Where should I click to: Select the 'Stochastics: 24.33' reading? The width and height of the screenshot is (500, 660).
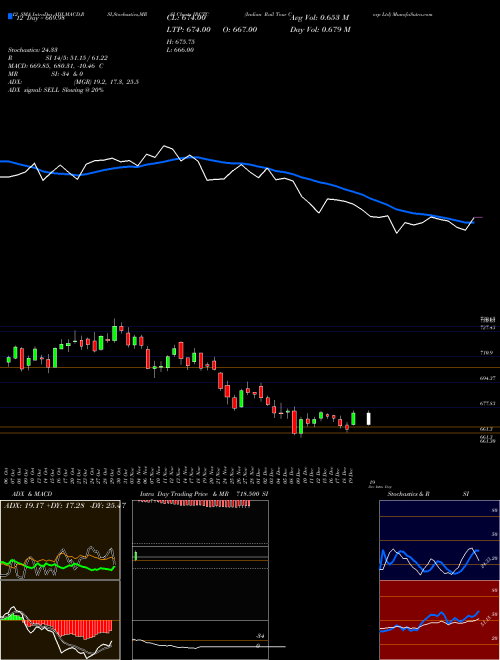(x=31, y=50)
